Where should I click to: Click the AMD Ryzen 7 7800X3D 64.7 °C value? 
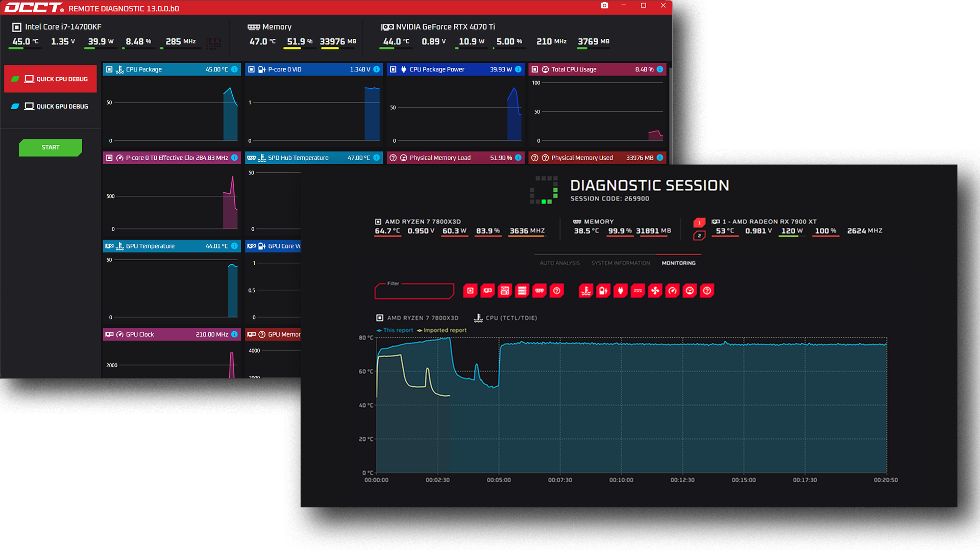387,231
